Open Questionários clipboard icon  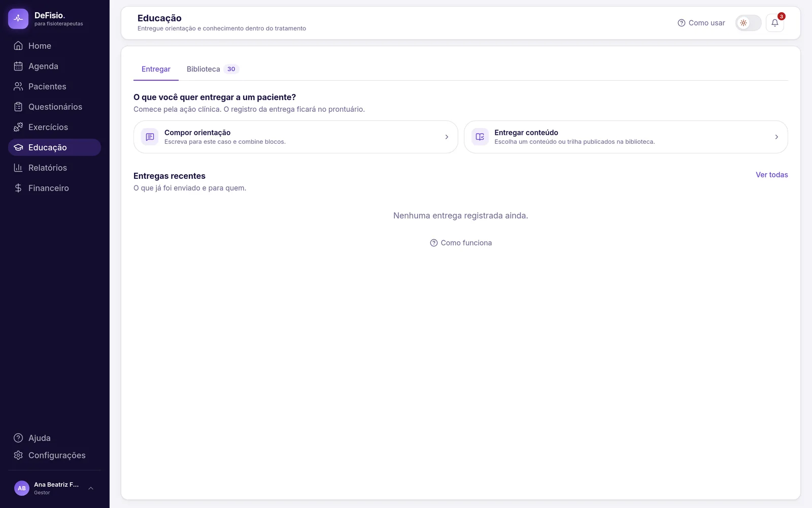click(18, 107)
